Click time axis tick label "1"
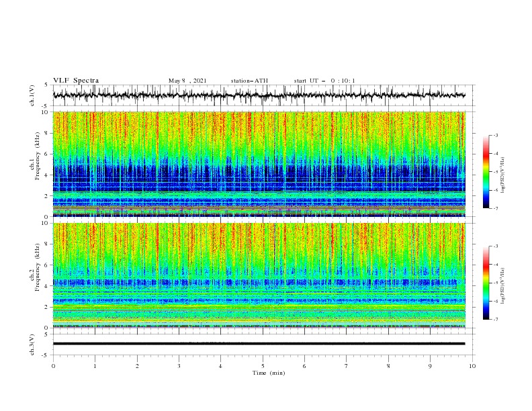 click(x=95, y=366)
